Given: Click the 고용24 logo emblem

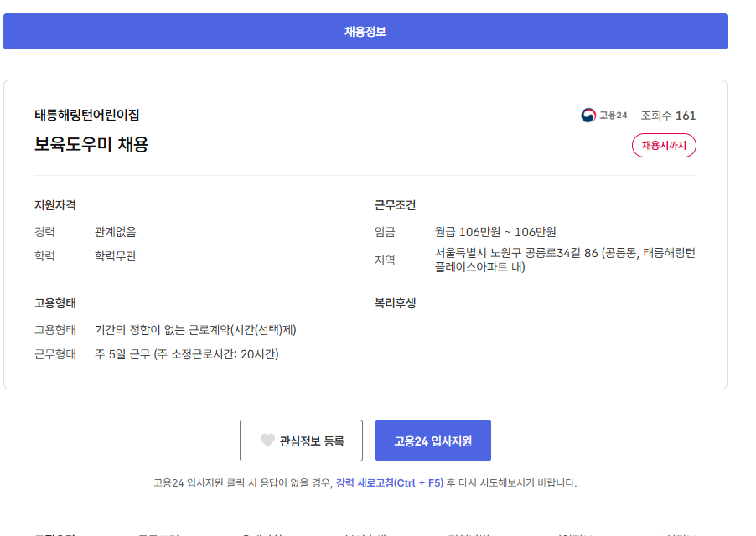Looking at the screenshot, I should (588, 116).
